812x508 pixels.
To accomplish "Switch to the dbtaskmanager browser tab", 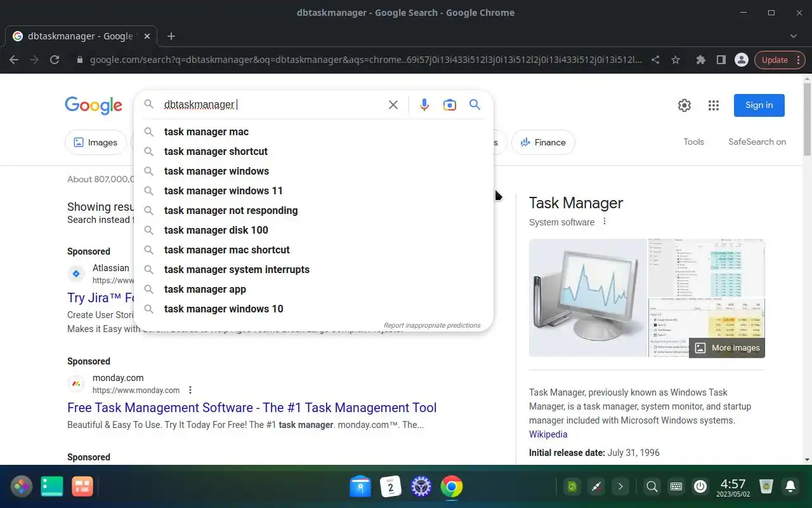I will coord(80,36).
